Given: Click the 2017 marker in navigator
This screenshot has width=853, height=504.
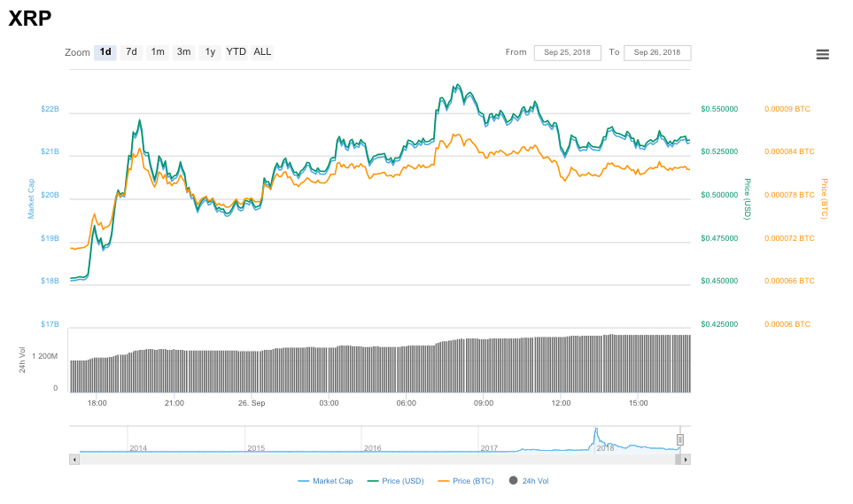Looking at the screenshot, I should 489,448.
